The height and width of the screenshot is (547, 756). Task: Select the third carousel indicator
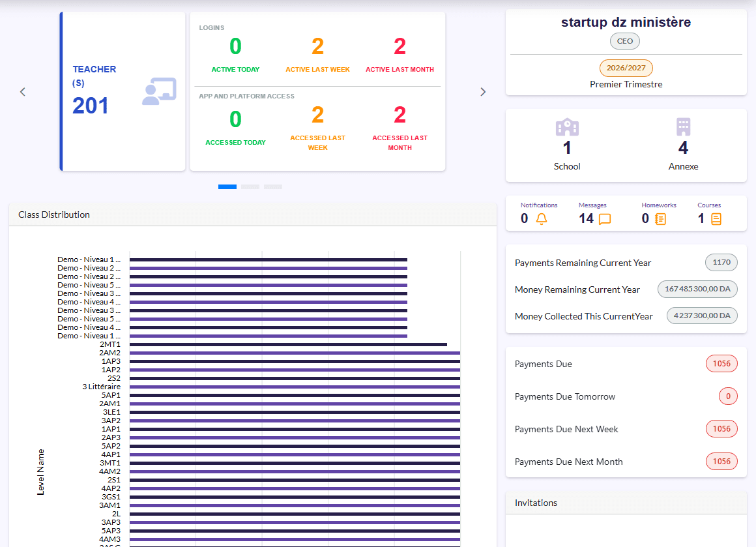coord(273,186)
